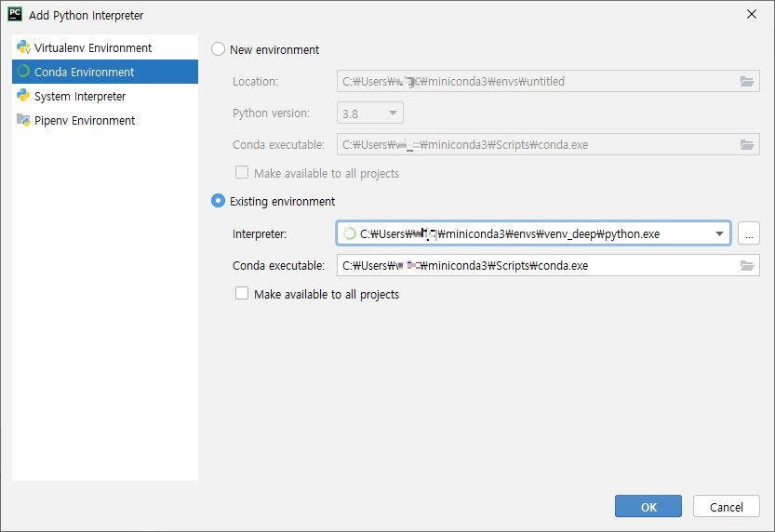Enable Make available to all projects for existing environment
Image resolution: width=775 pixels, height=532 pixels.
point(242,293)
